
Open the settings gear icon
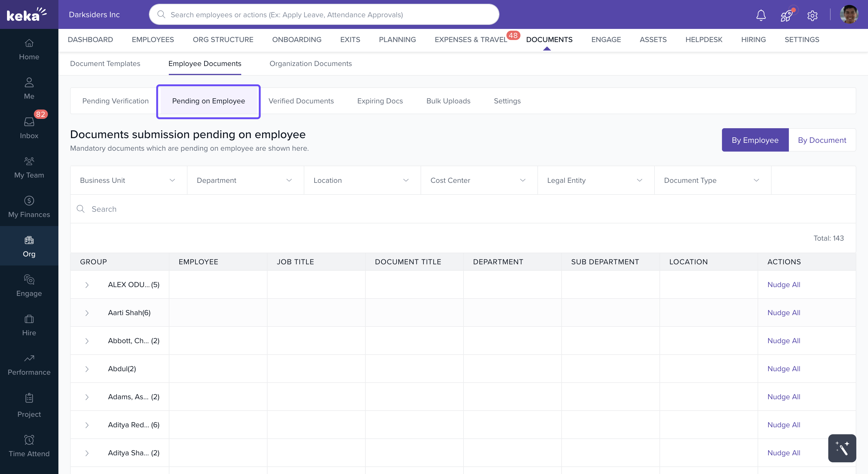point(812,15)
